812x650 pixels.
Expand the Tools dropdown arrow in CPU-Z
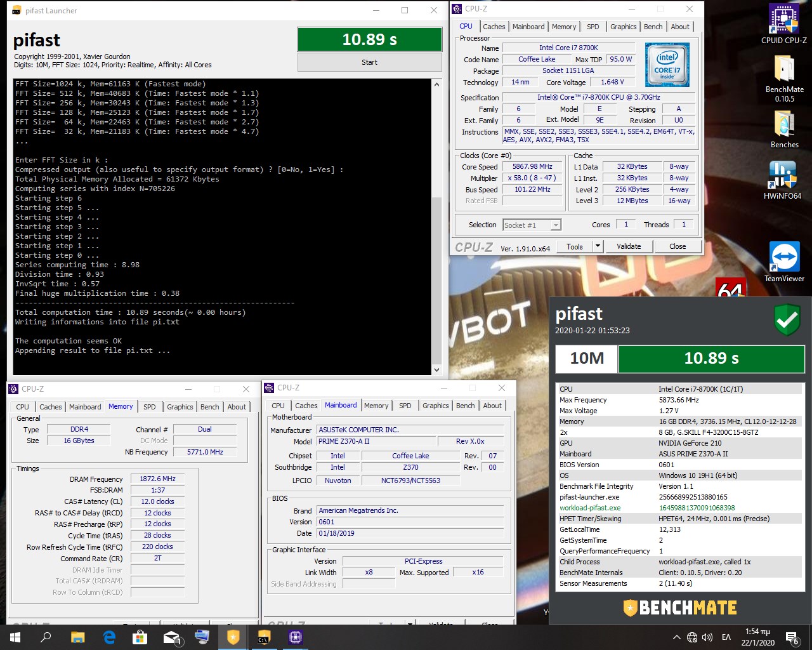pyautogui.click(x=597, y=246)
